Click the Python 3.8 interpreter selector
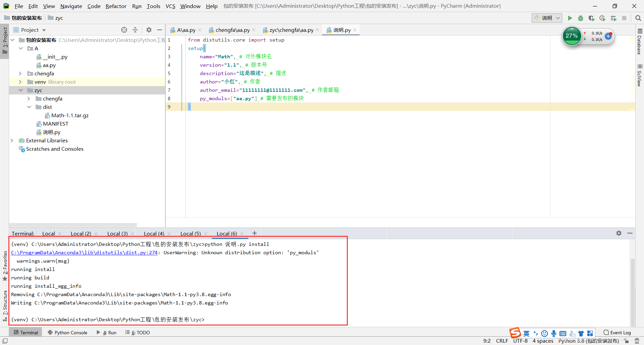644x345 pixels. pos(589,341)
